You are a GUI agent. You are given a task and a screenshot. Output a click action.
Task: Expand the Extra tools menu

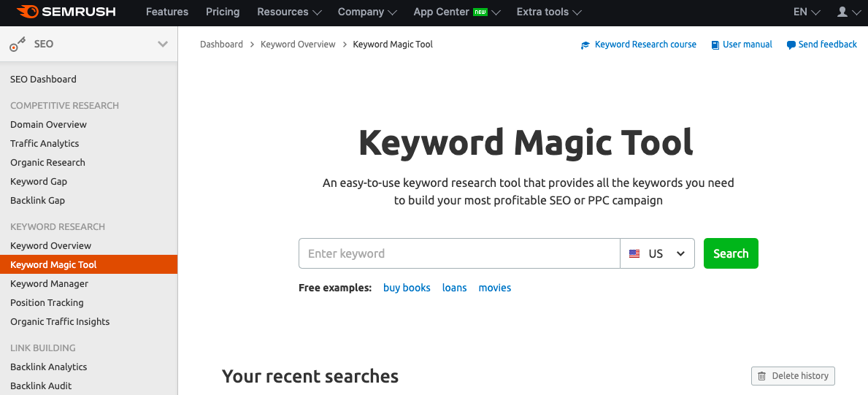(548, 12)
